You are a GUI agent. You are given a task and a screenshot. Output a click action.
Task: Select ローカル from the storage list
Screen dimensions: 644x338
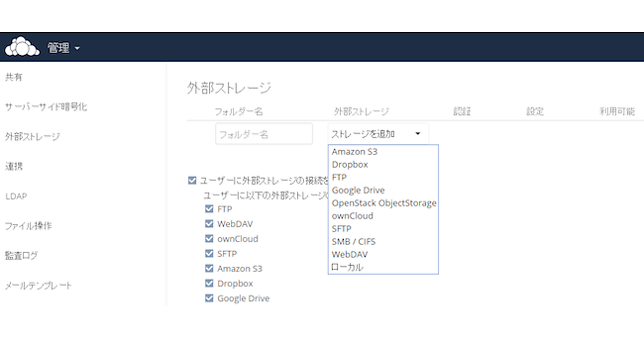pos(347,267)
